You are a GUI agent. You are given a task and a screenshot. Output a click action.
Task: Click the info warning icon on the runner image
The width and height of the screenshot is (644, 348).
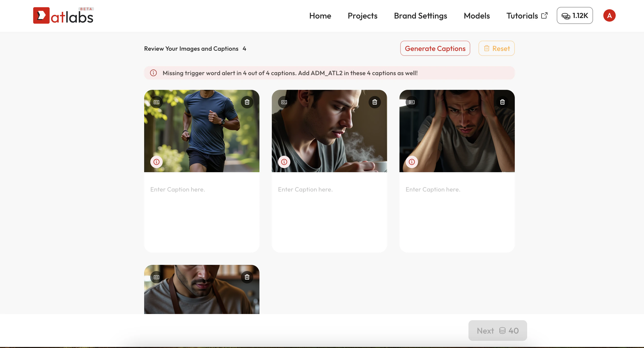[156, 162]
